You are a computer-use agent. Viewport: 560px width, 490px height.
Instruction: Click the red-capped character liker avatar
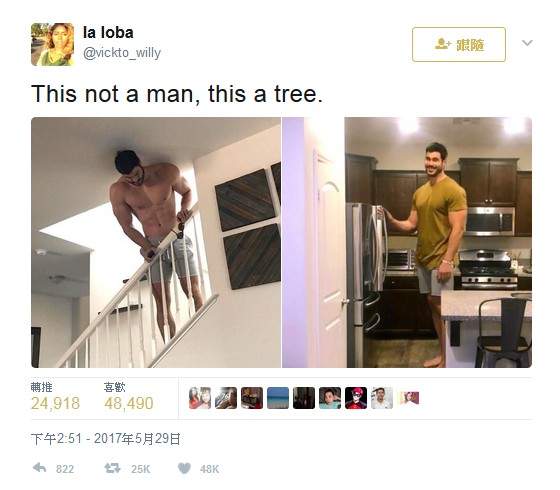[356, 398]
